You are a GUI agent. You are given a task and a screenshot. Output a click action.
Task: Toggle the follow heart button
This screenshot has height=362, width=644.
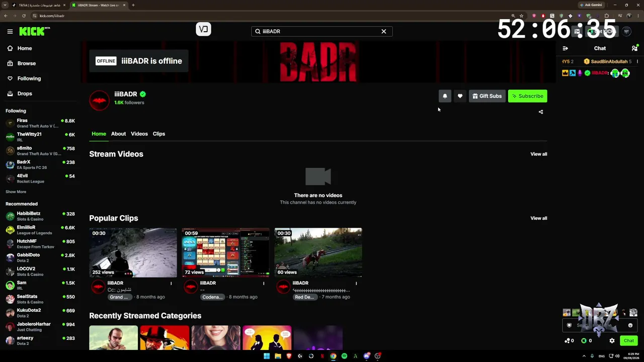tap(460, 96)
